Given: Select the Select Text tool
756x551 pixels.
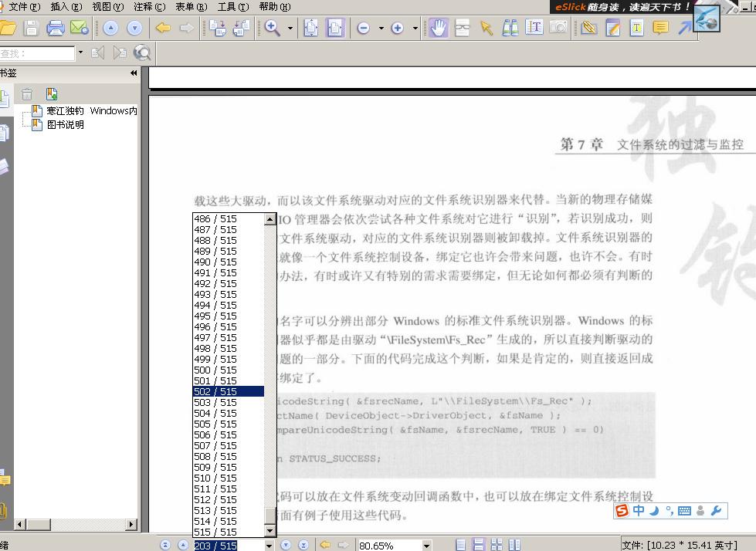Looking at the screenshot, I should [534, 28].
